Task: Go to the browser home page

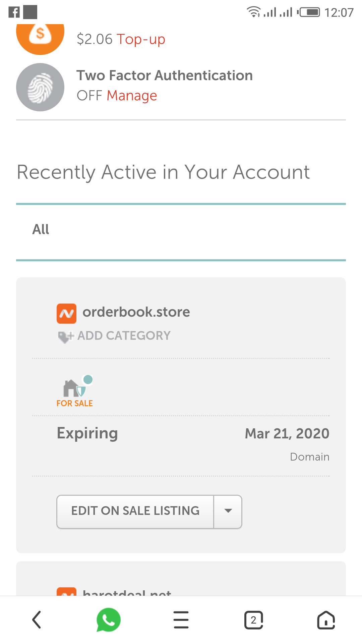Action: point(326,620)
